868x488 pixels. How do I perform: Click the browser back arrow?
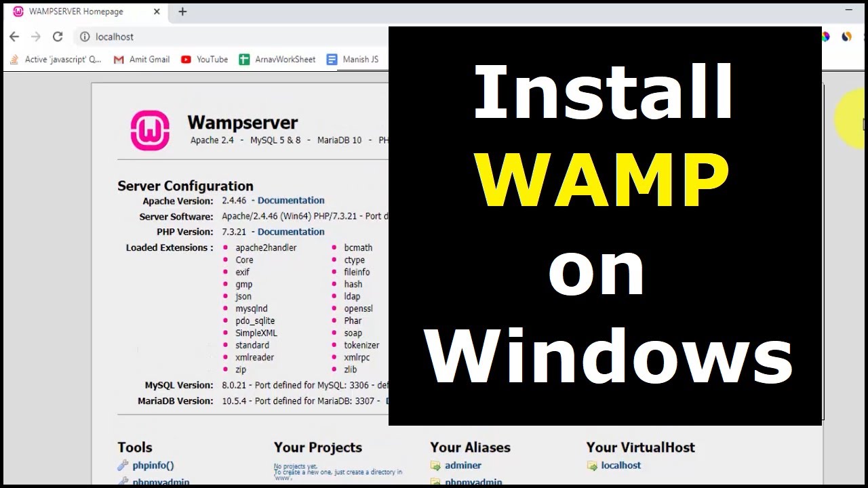click(x=14, y=37)
